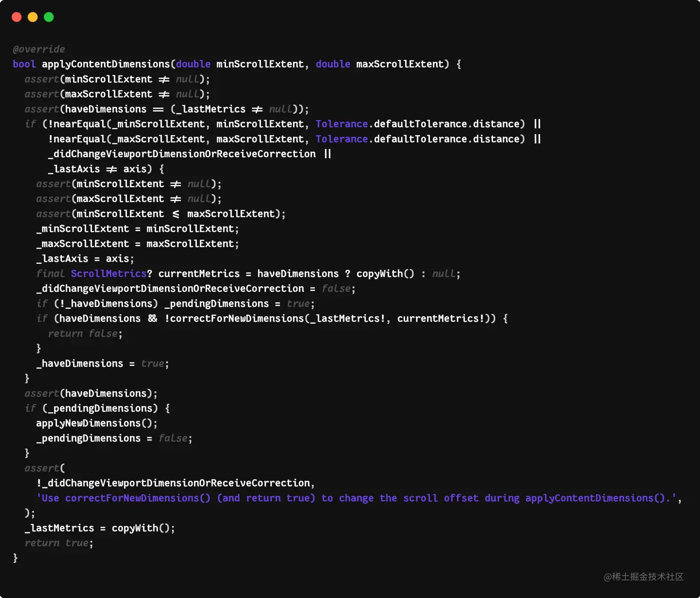Click the assert(haveDimensions == (_lastMetrics != null)) line
This screenshot has height=598, width=700.
coord(166,109)
